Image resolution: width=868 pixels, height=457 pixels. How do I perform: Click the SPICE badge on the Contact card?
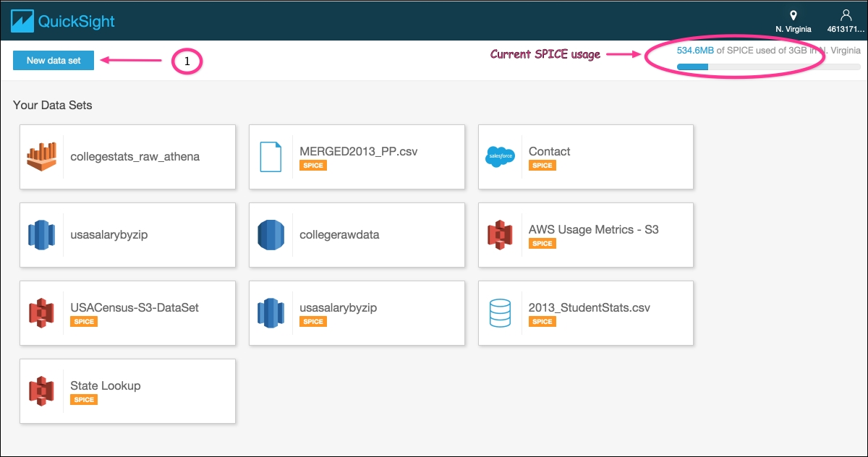click(x=542, y=166)
